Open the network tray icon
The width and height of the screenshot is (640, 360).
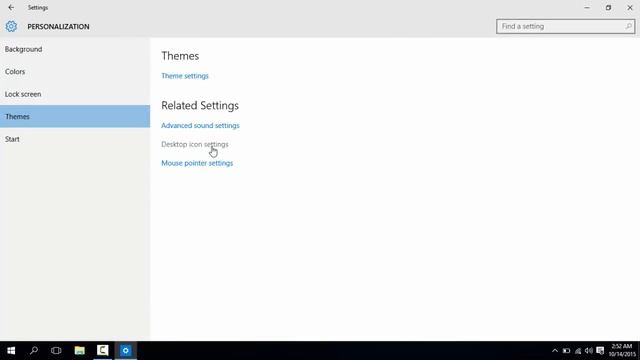click(x=578, y=351)
